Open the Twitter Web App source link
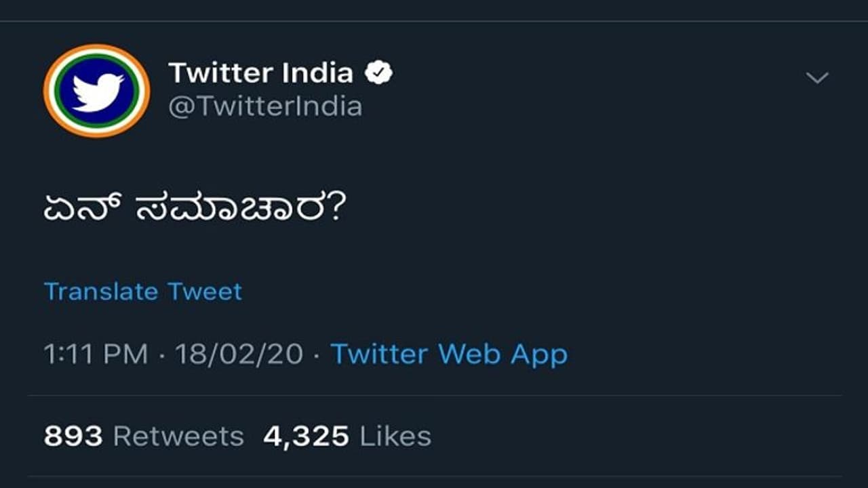The height and width of the screenshot is (488, 868). pos(448,353)
